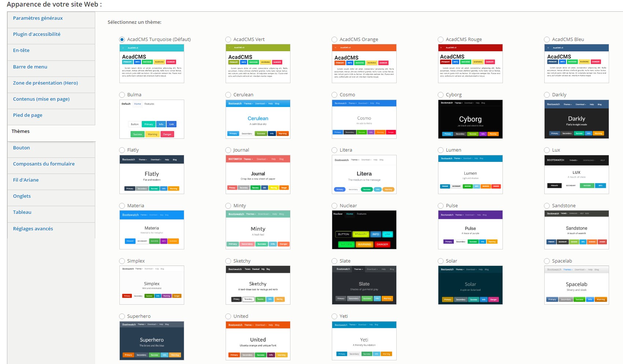Screen dimensions: 623x364
Task: Open Contenus (mise en page) tab
Action: (51, 101)
